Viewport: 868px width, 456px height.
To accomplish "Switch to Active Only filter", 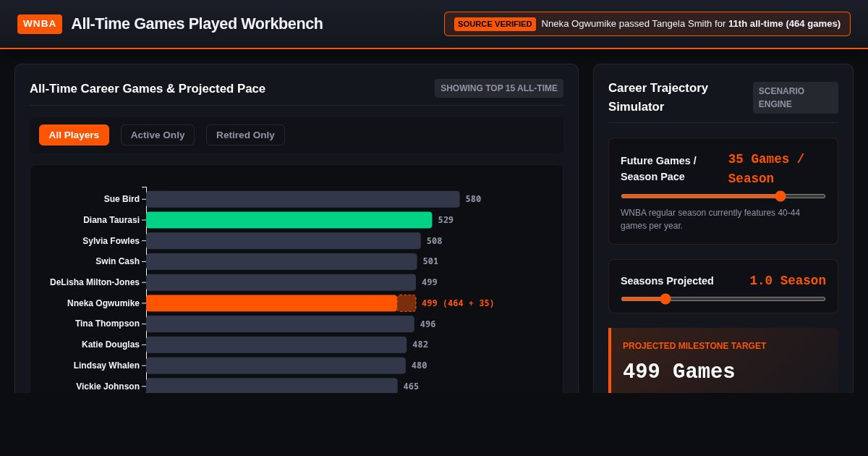I will (x=158, y=135).
